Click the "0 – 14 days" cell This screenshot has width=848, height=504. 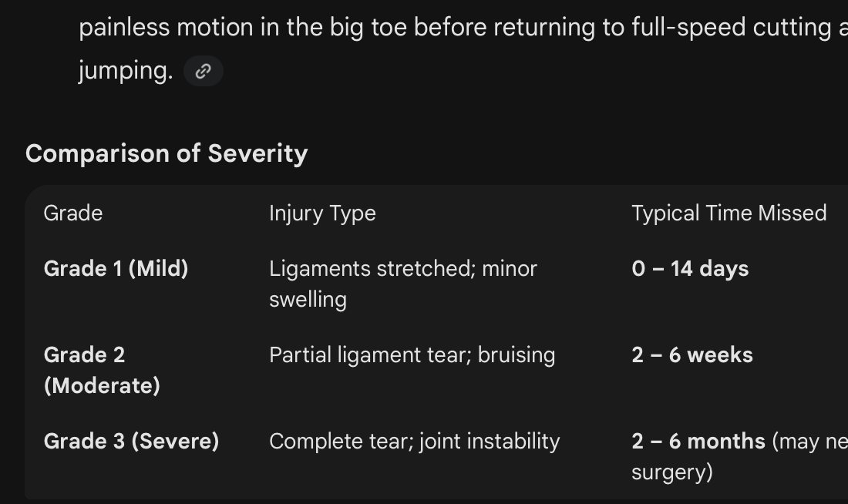690,269
